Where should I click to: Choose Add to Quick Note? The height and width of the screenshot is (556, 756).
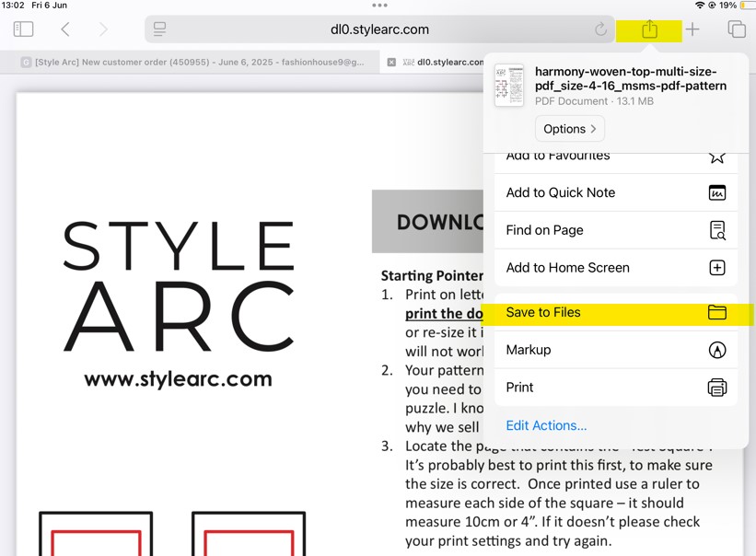click(616, 192)
